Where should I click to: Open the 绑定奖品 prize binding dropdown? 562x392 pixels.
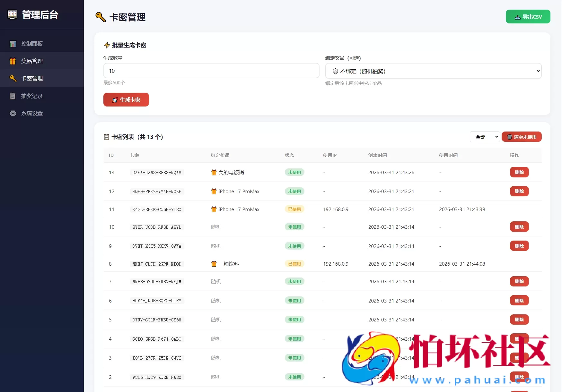(x=433, y=71)
